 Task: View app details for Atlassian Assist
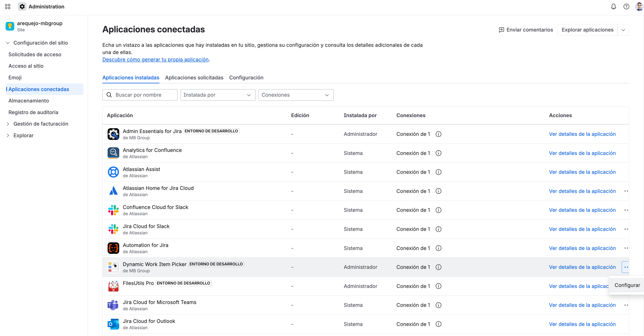tap(582, 172)
